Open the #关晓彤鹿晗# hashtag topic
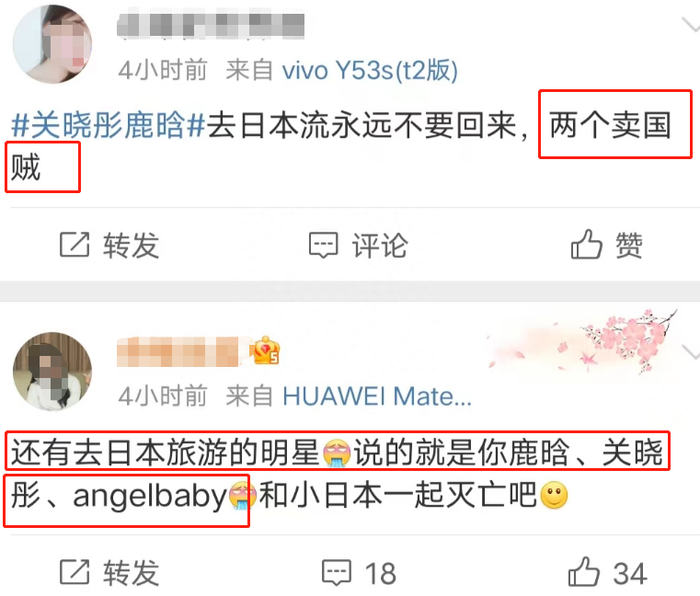Image resolution: width=700 pixels, height=596 pixels. point(108,125)
